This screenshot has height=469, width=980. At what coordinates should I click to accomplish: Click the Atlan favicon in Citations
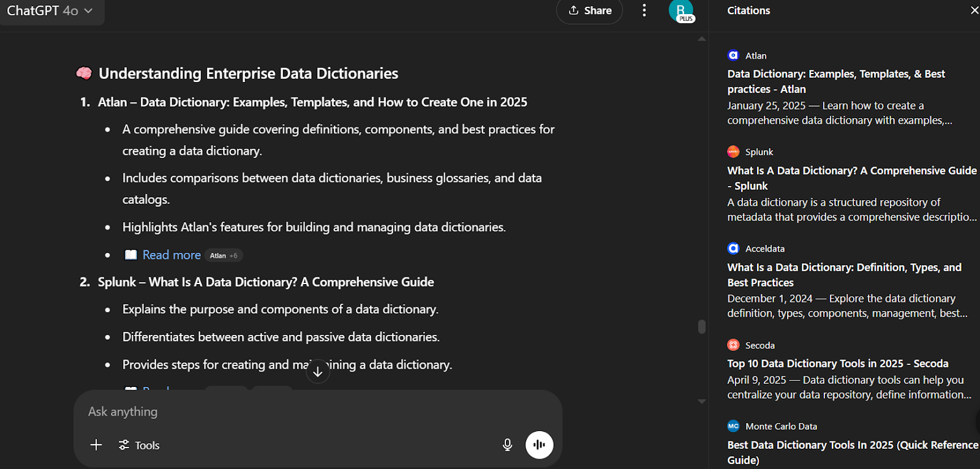tap(733, 55)
